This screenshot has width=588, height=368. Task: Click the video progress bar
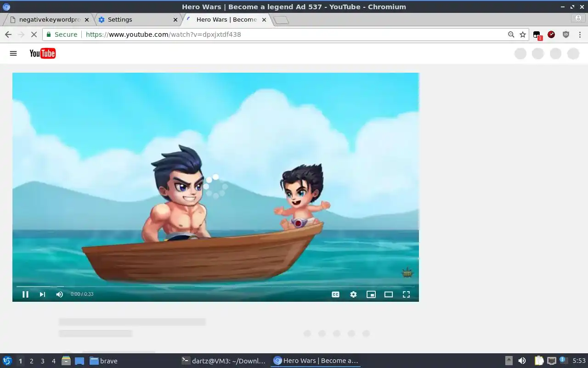(215, 286)
